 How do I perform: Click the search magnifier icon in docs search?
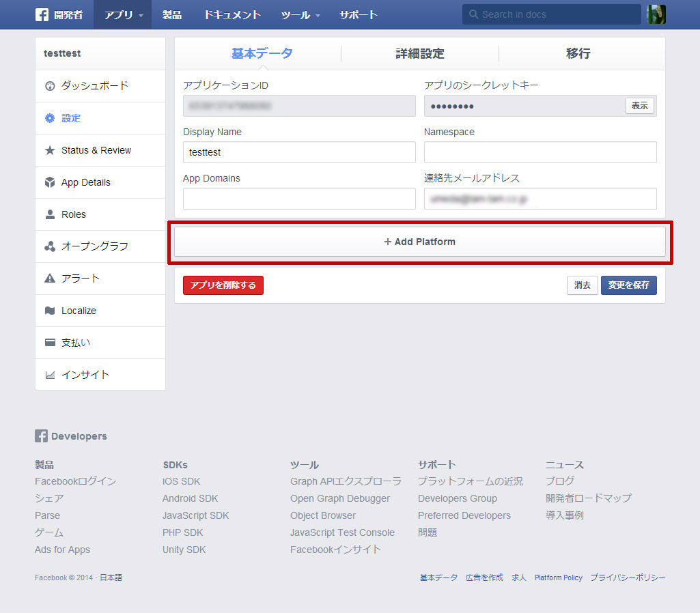pos(474,14)
